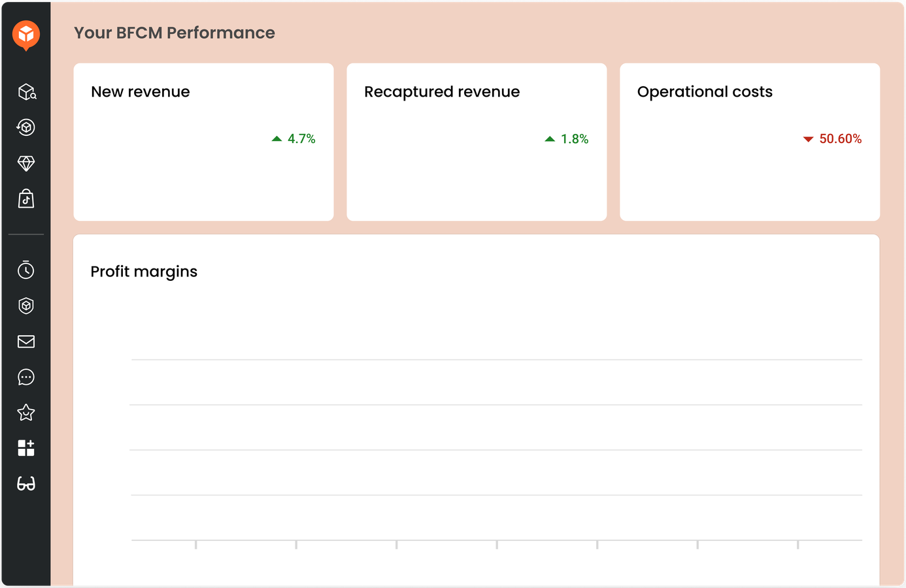Open the package search icon in sidebar
This screenshot has height=588, width=906.
coord(26,92)
